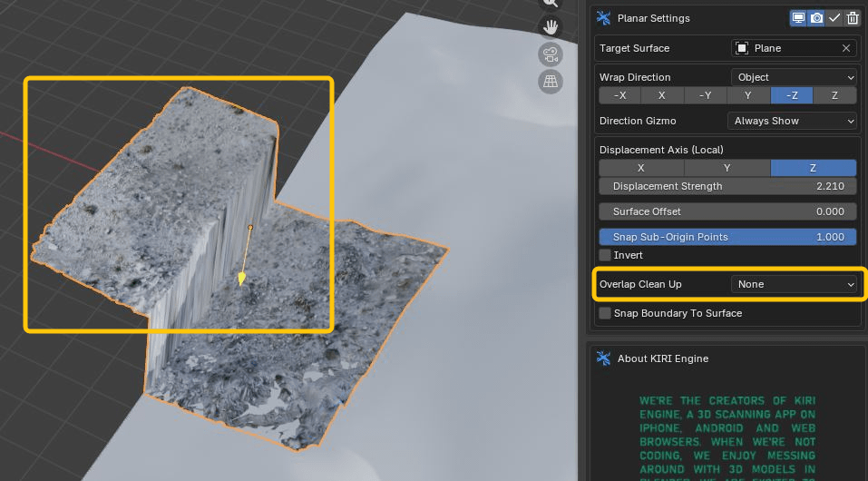Click the Displacement Strength slider
868x481 pixels.
click(727, 186)
